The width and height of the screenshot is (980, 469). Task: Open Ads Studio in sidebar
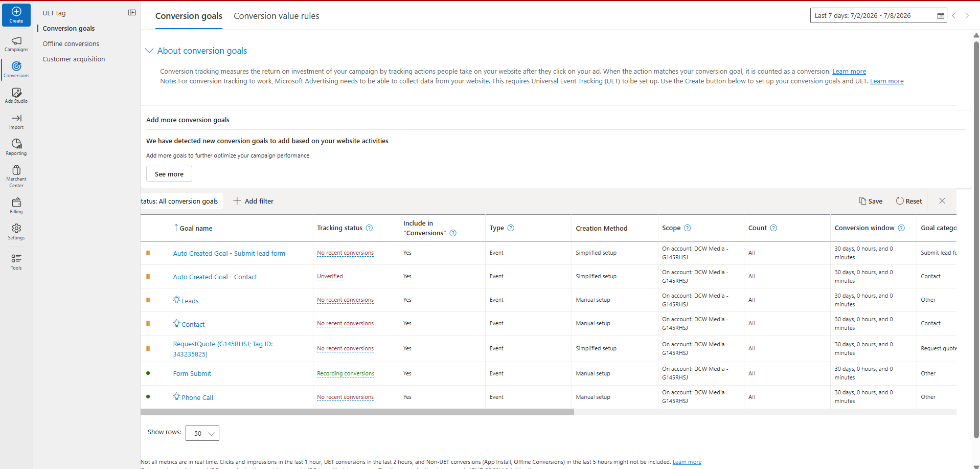[16, 95]
